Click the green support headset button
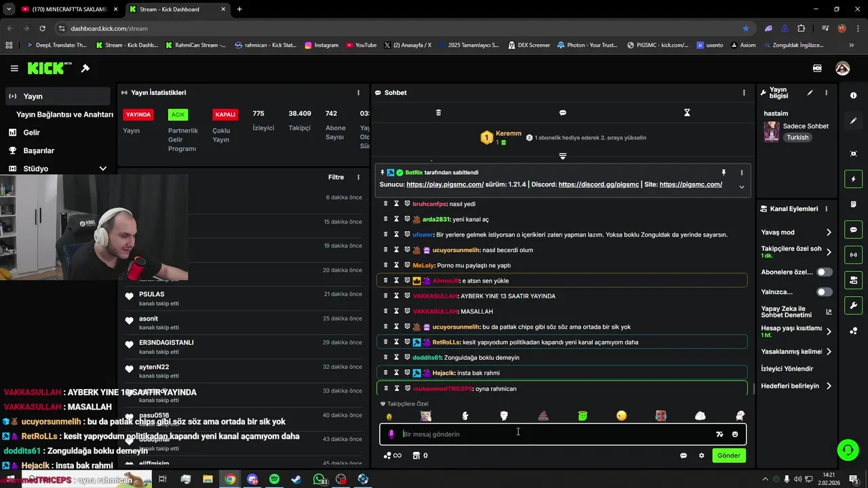 tap(847, 449)
